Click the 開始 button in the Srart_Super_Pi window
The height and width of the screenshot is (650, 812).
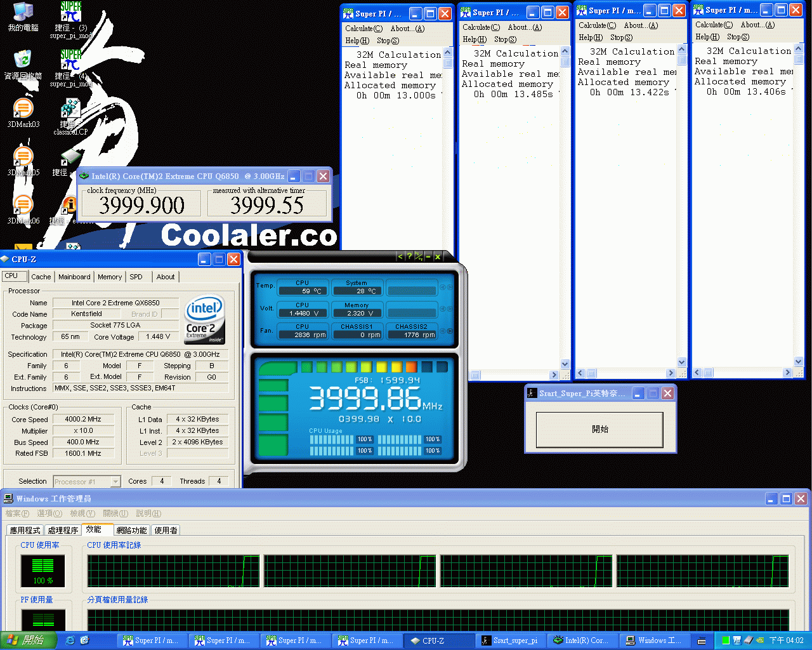point(599,430)
